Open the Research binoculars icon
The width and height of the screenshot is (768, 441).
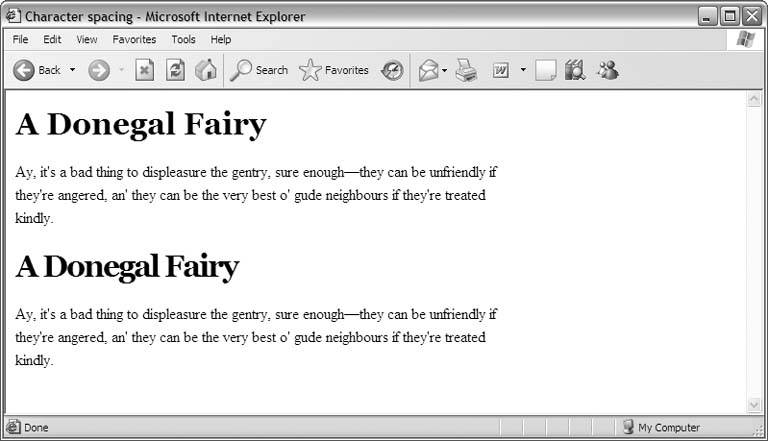[575, 70]
